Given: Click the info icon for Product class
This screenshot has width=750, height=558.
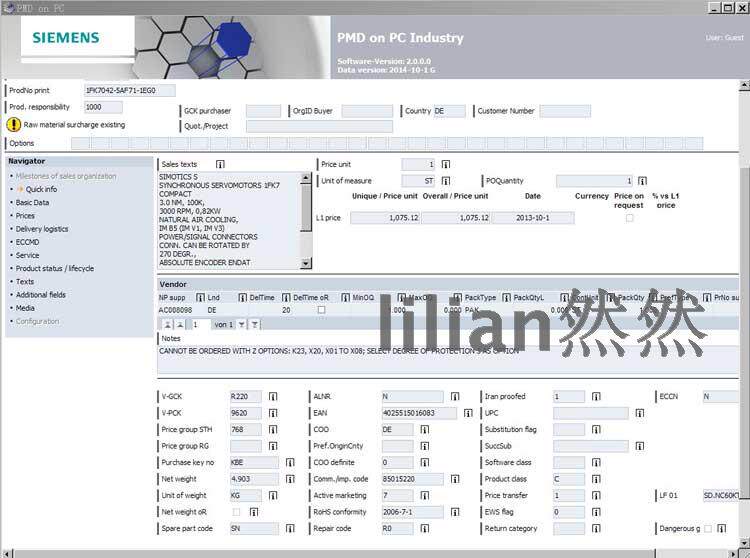Looking at the screenshot, I should click(596, 479).
